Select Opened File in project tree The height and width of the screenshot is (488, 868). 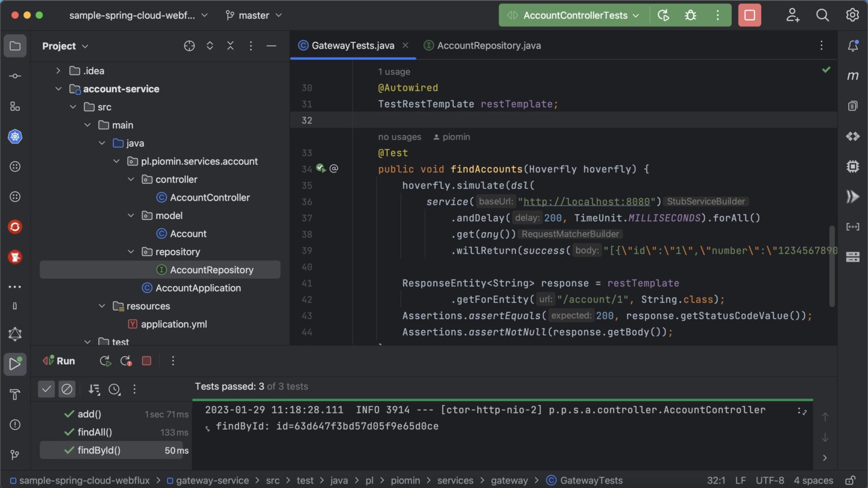click(189, 46)
